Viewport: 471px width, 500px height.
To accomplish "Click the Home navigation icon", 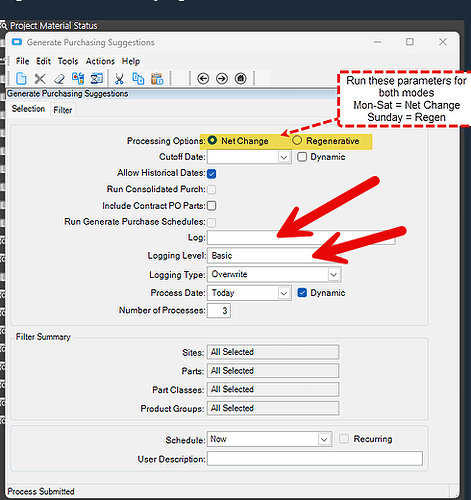I will [241, 79].
